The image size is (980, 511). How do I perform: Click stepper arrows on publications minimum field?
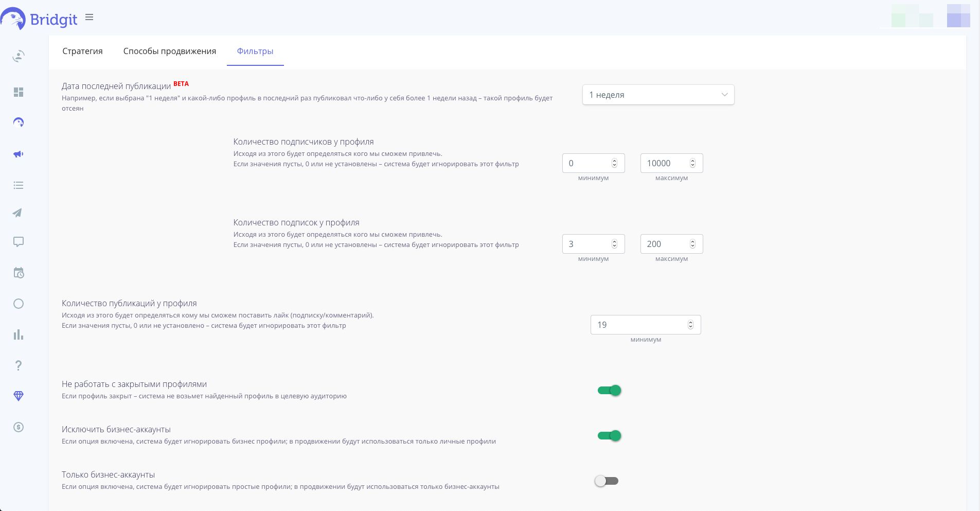click(690, 325)
